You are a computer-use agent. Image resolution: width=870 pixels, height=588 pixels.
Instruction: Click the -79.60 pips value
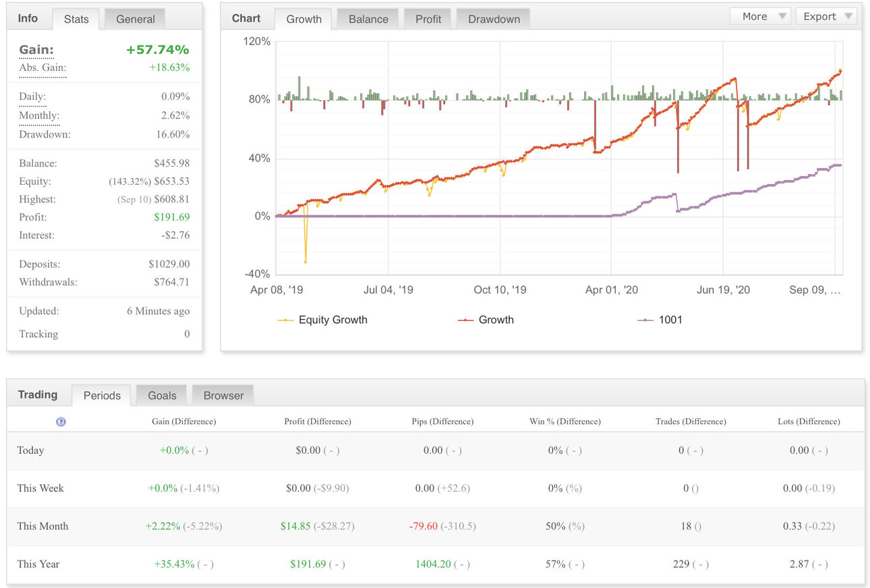tap(424, 526)
